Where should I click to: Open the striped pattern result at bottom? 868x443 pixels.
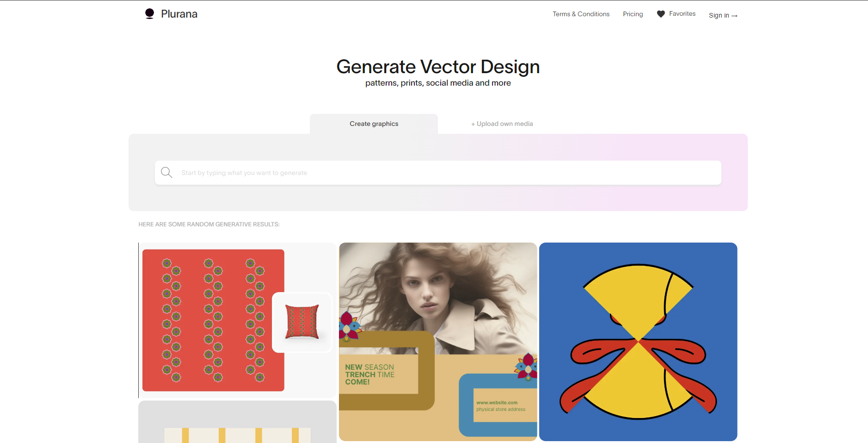point(237,422)
